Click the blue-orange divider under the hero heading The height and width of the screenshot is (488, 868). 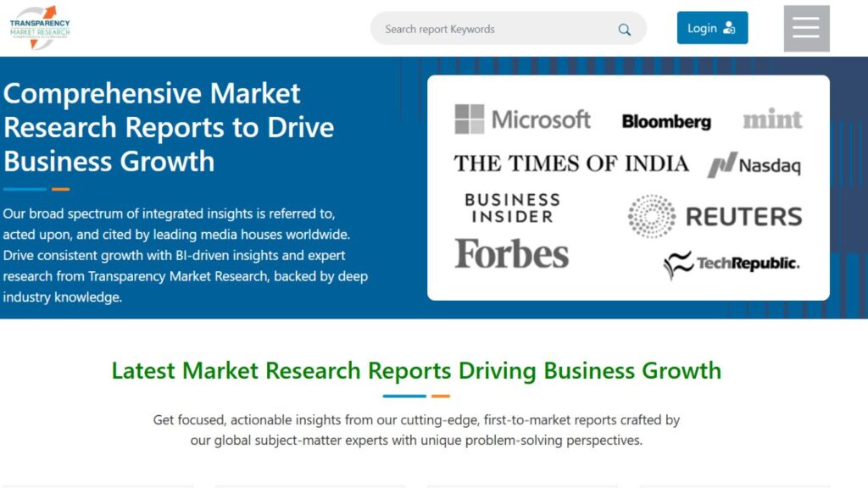(x=36, y=189)
